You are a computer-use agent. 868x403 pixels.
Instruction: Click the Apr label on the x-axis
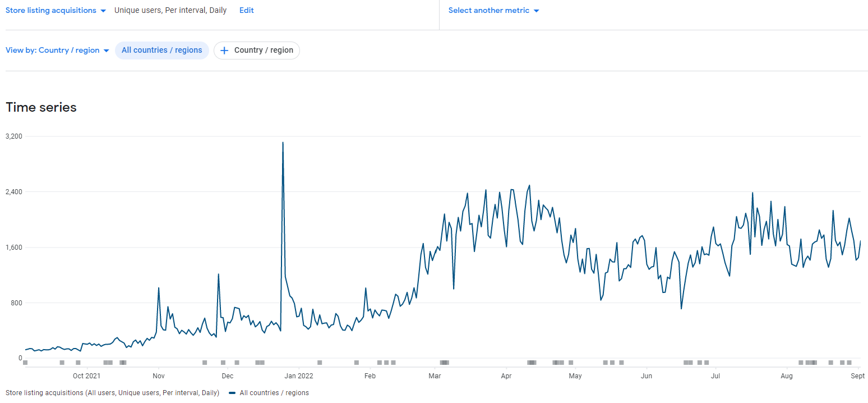click(506, 376)
